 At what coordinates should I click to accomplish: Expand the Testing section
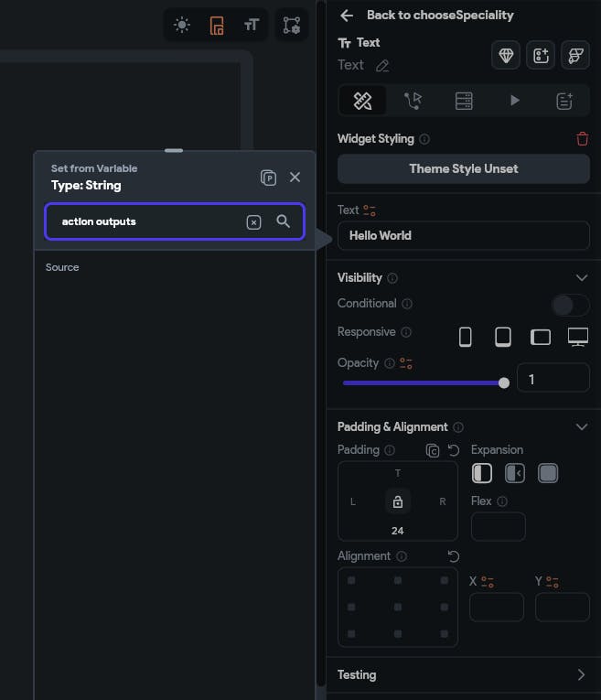pos(581,674)
